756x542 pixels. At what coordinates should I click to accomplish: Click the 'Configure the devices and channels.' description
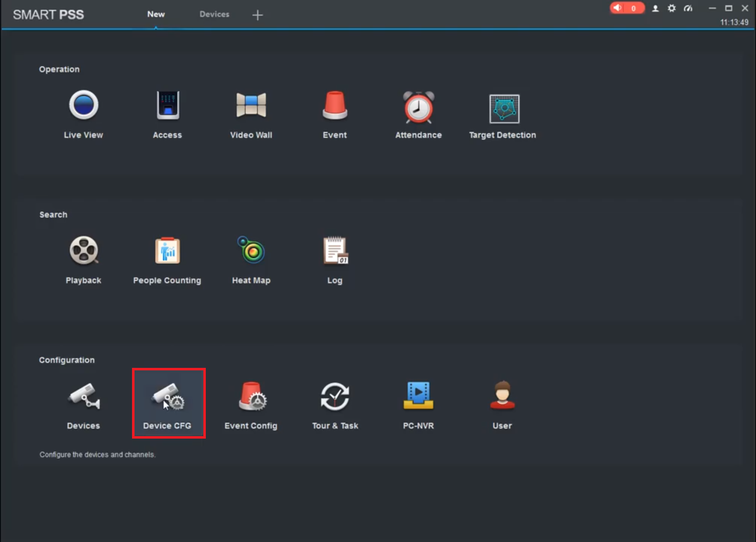pyautogui.click(x=97, y=455)
